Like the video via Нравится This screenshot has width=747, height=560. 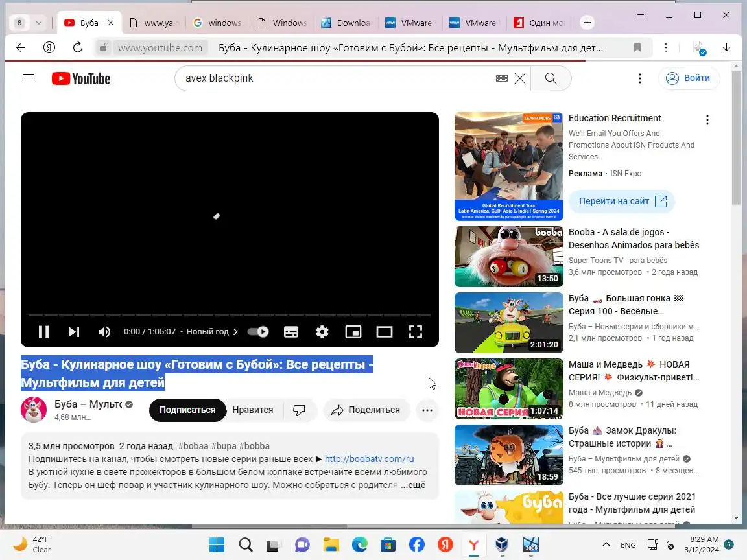tap(253, 410)
